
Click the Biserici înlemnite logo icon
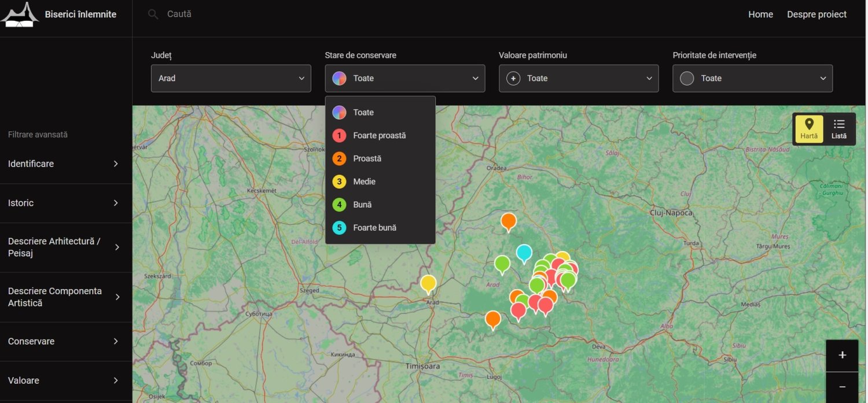click(x=20, y=14)
